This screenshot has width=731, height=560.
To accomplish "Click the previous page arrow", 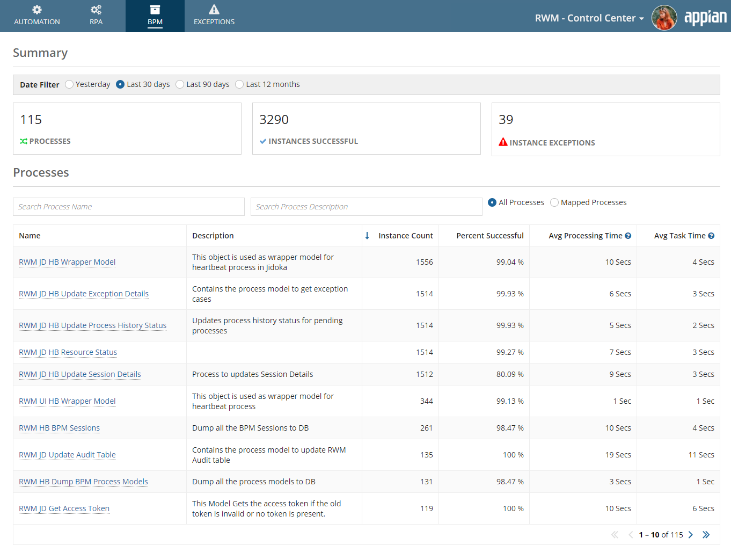I will [x=631, y=535].
